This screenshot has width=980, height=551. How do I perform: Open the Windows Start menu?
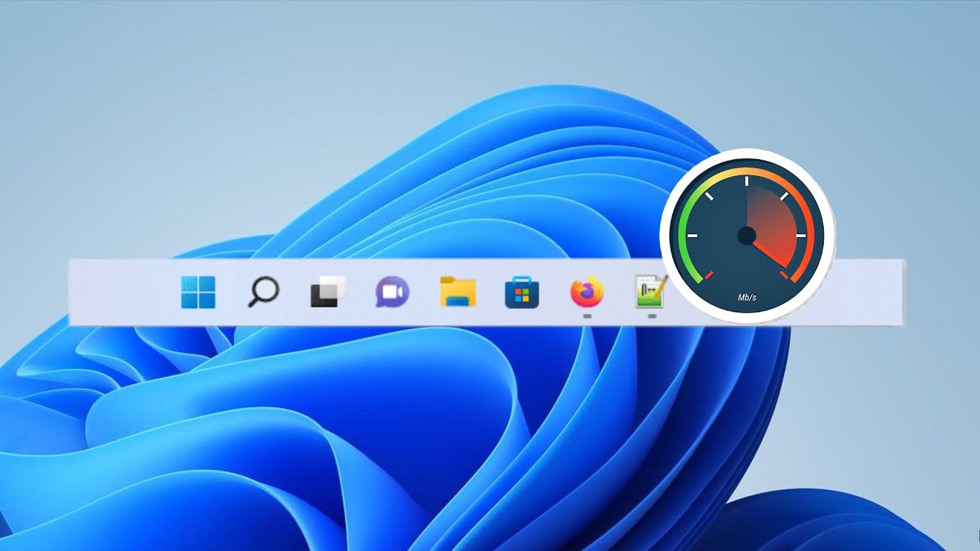[198, 292]
